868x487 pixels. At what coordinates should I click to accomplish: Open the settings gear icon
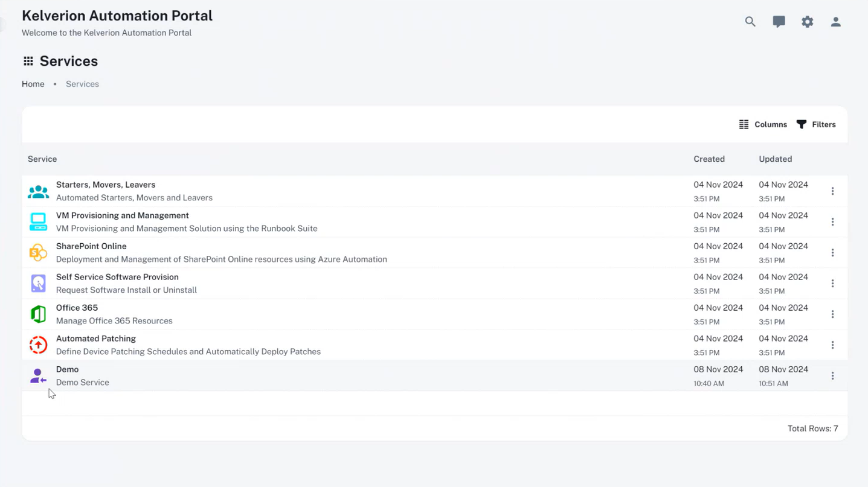807,21
